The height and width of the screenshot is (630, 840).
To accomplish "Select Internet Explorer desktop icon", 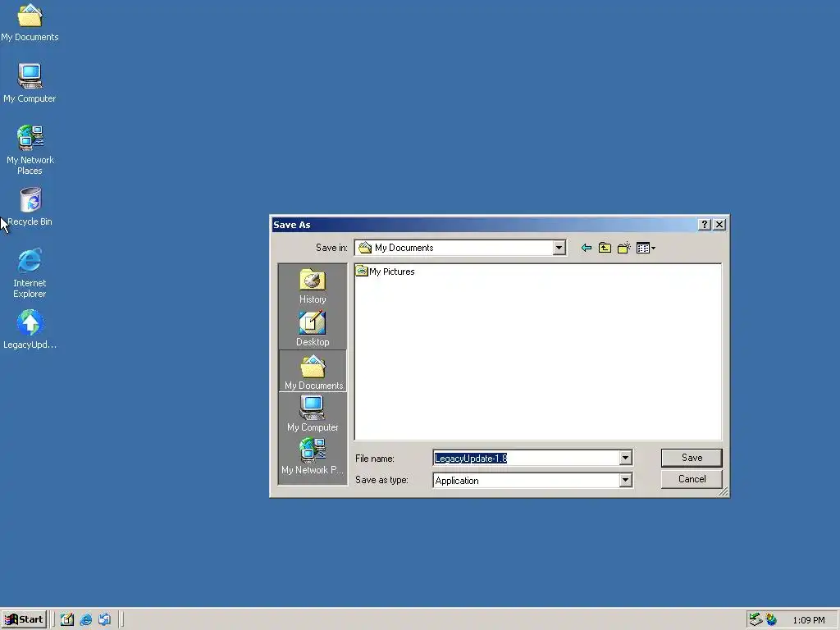I will [x=30, y=272].
